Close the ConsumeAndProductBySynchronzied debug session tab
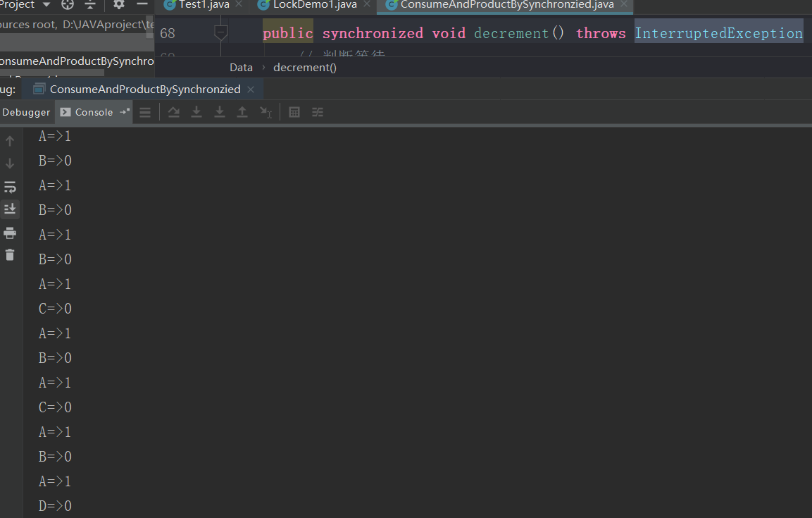 coord(251,90)
